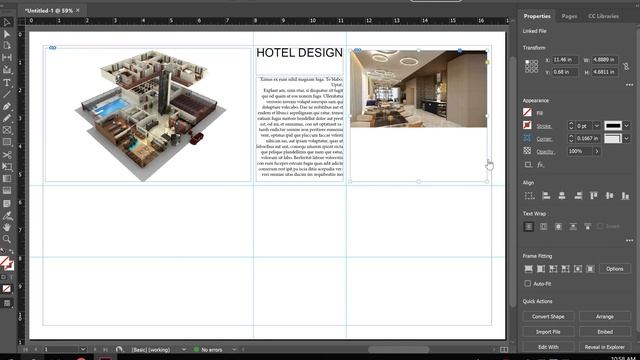640x360 pixels.
Task: Click the Embed button
Action: [x=604, y=332]
